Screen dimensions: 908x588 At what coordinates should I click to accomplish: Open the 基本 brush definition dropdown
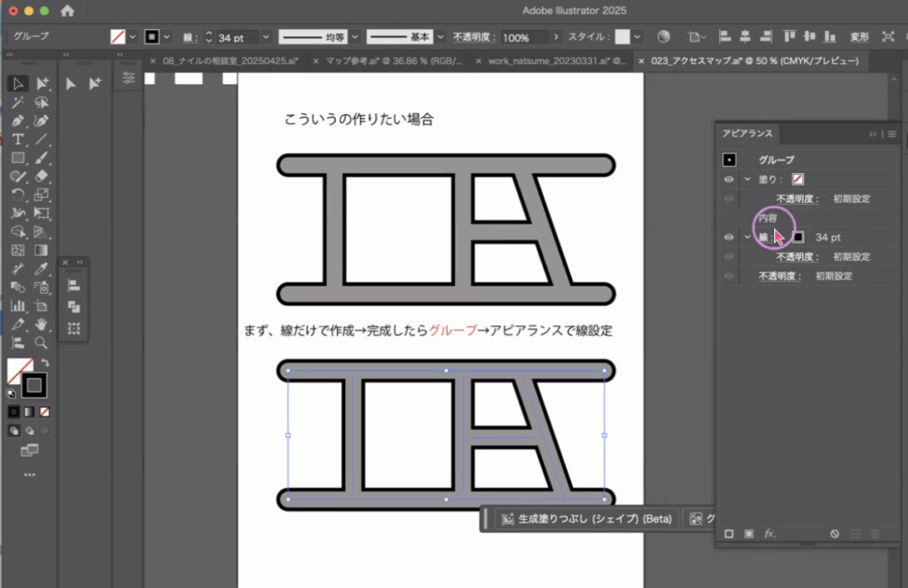click(x=441, y=37)
